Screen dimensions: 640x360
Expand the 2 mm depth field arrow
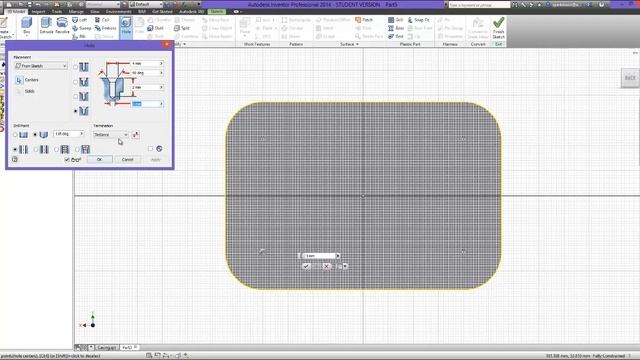161,87
